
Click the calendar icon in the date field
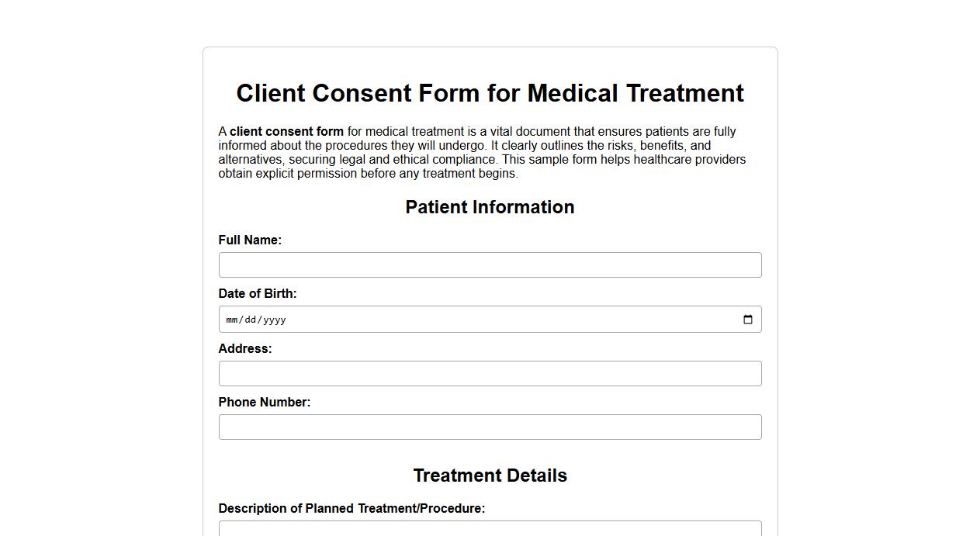747,319
